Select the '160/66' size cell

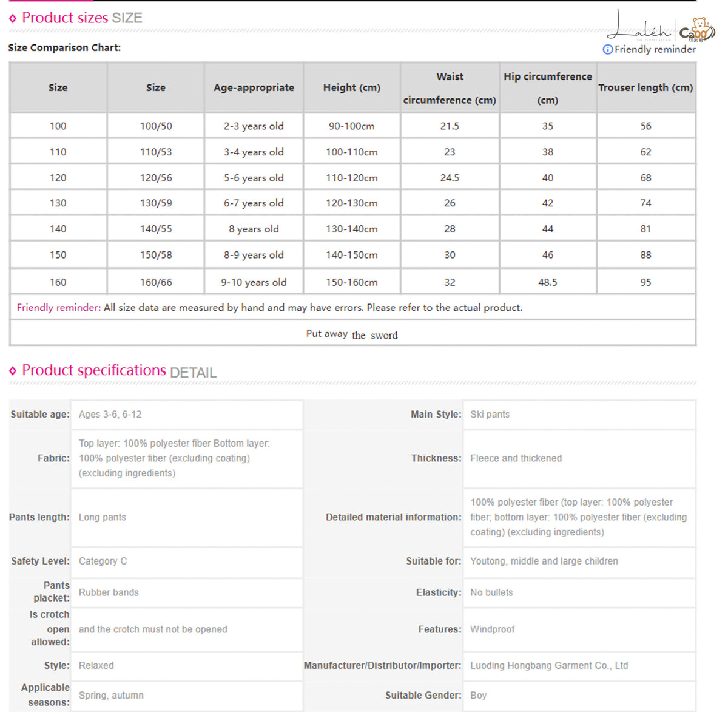(156, 282)
